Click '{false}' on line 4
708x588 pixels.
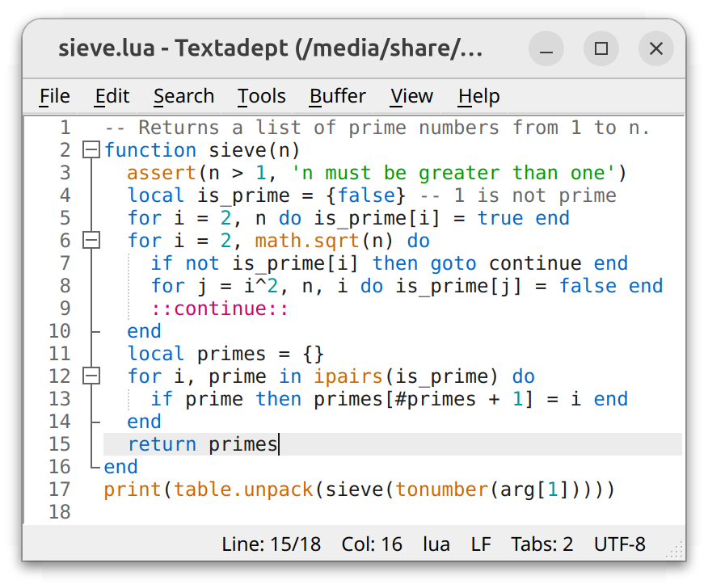[366, 195]
